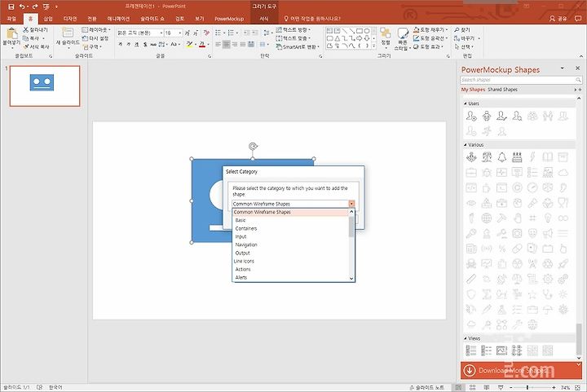Screen dimensions: 587x392
Task: Choose Containers in the category list
Action: pyautogui.click(x=290, y=228)
